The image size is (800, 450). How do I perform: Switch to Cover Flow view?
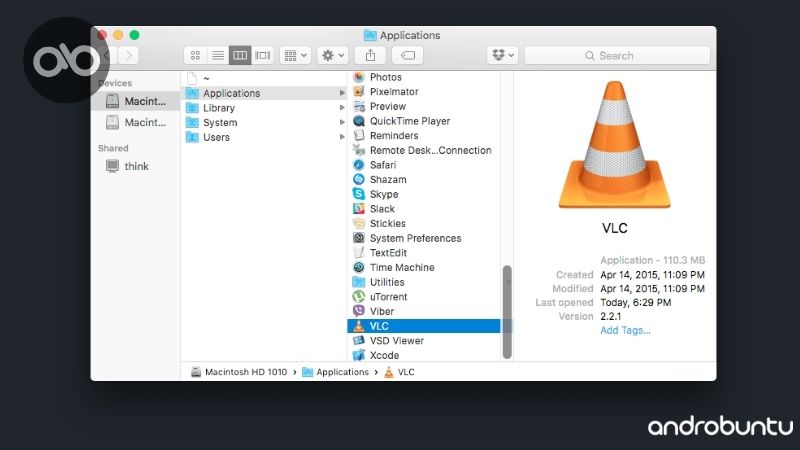262,55
